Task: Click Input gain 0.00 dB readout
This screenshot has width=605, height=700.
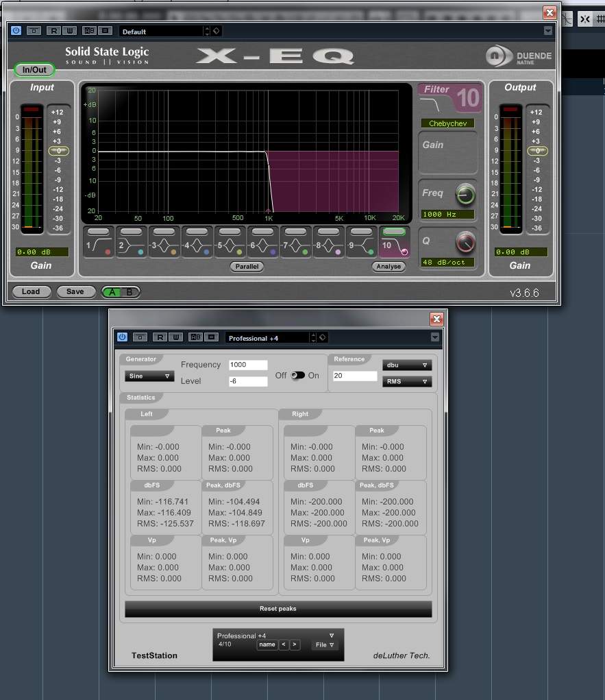Action: 42,252
